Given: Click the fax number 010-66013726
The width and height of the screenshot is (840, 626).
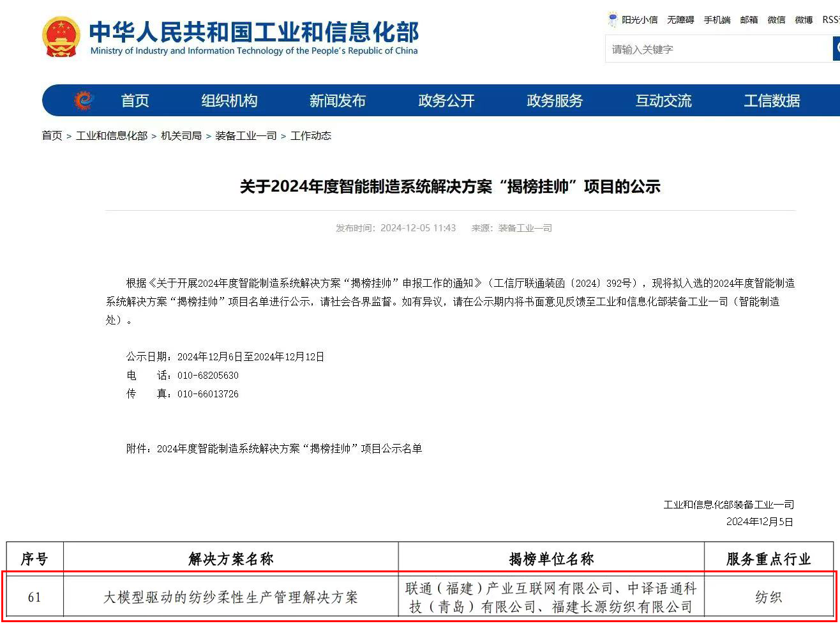Looking at the screenshot, I should coord(208,393).
